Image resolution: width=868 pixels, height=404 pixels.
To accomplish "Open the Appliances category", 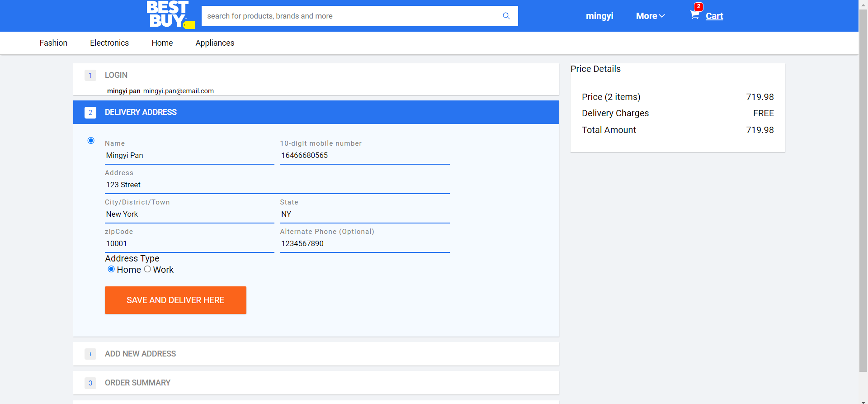I will (x=215, y=43).
